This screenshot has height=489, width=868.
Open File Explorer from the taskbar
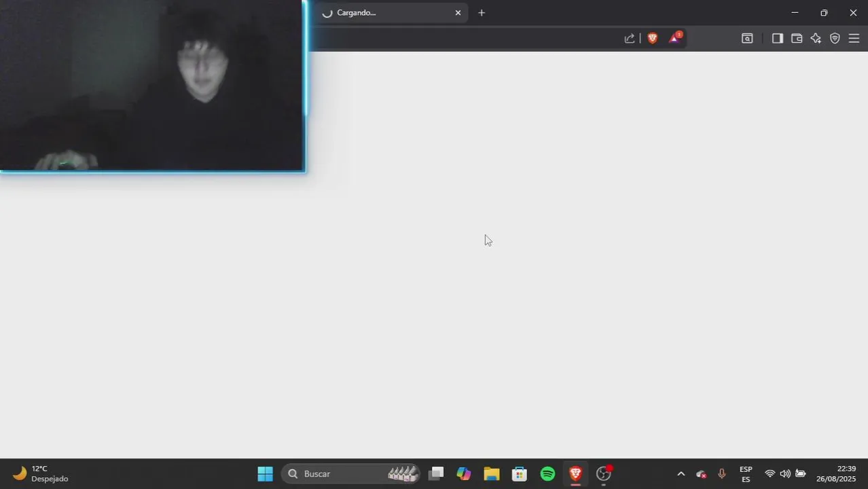click(x=492, y=474)
